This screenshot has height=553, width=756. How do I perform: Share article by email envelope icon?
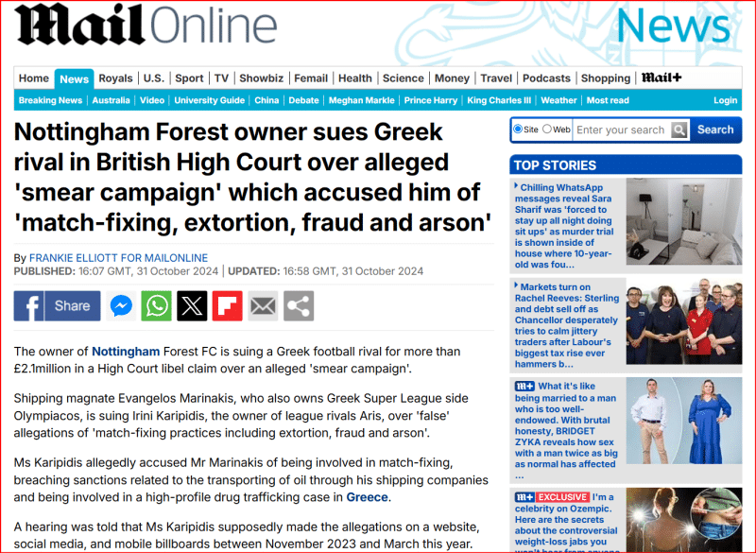tap(263, 305)
